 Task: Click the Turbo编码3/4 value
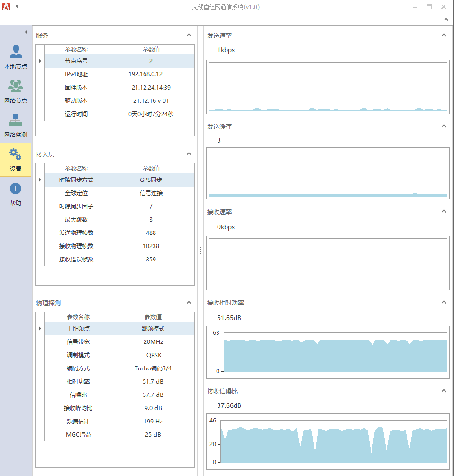point(153,368)
